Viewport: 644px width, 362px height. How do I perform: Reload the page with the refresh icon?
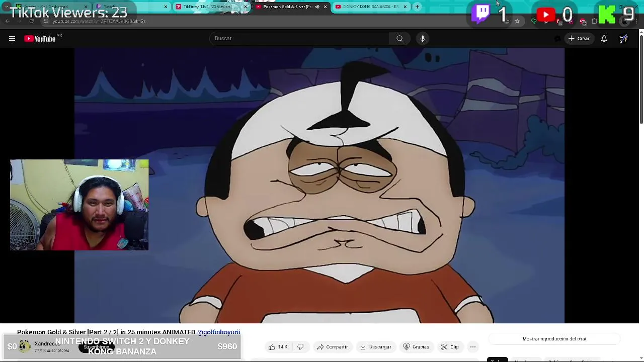(31, 21)
